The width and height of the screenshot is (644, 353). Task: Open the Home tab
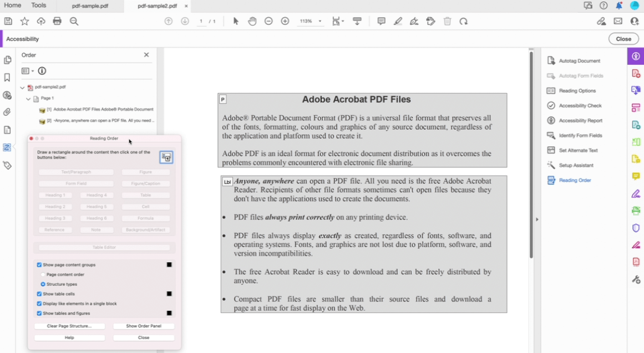point(12,6)
